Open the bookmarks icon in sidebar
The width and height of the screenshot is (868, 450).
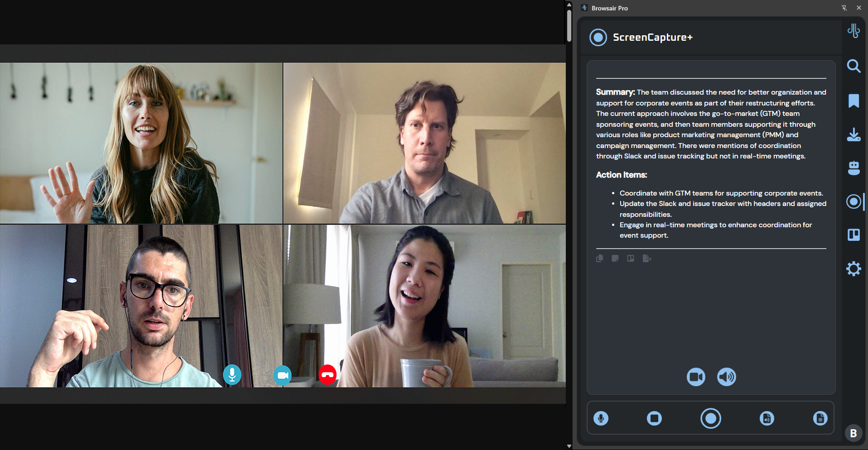tap(854, 101)
